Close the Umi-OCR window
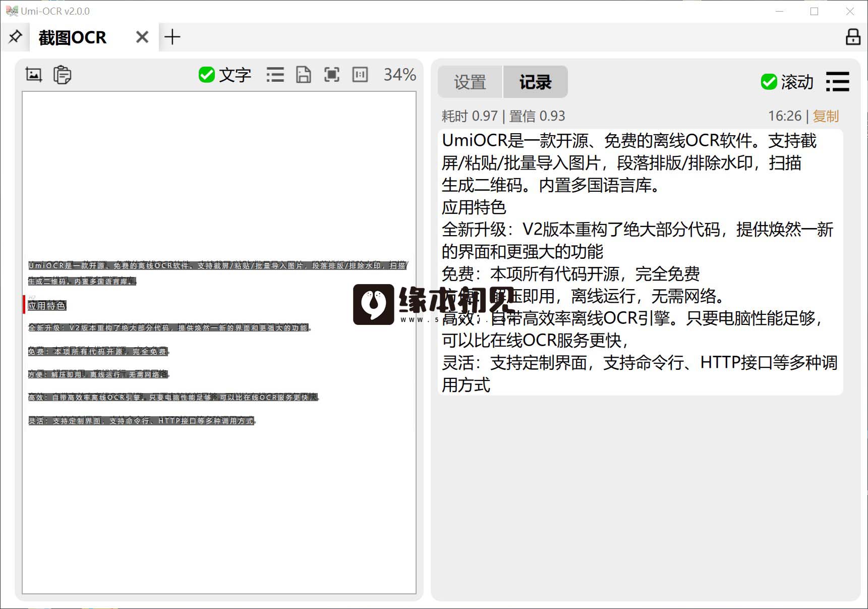The image size is (868, 609). pyautogui.click(x=850, y=11)
